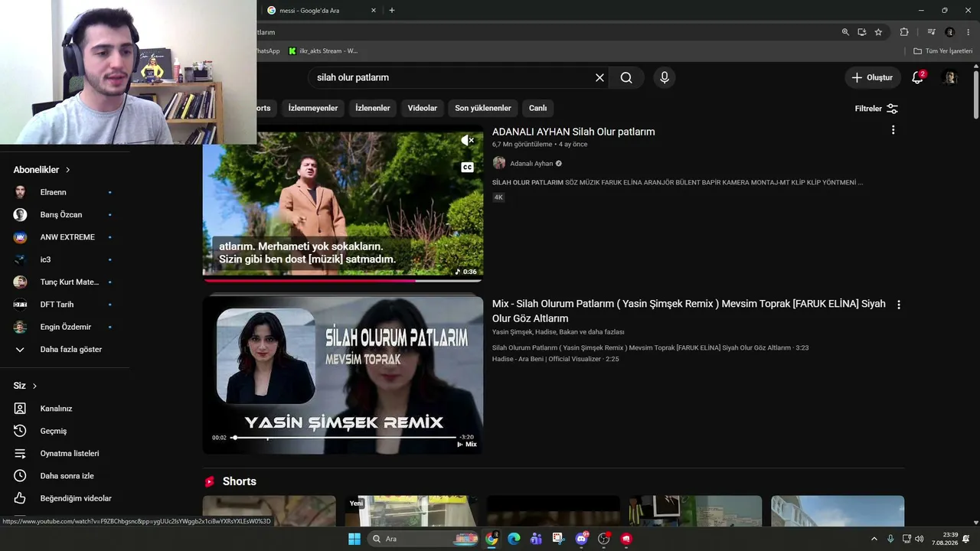The width and height of the screenshot is (980, 551).
Task: Expand the Siz section
Action: pyautogui.click(x=25, y=386)
